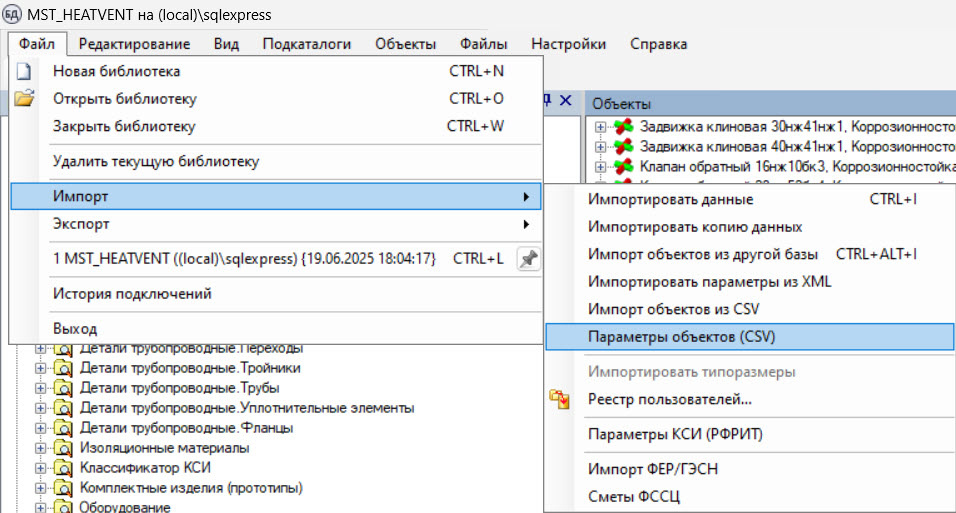
Task: Expand the Детали трубопроводные.Тройники folder
Action: pos(40,368)
